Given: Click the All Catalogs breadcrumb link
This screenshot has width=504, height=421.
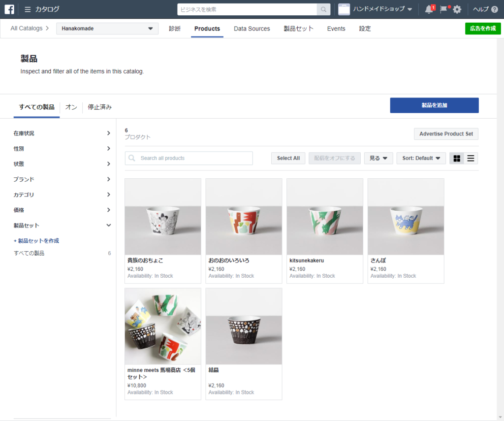Looking at the screenshot, I should [27, 28].
